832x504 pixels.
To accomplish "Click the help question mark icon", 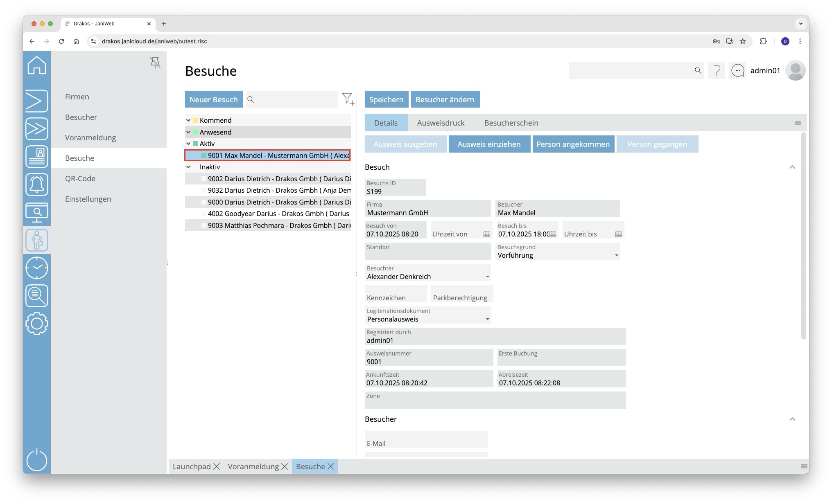I will click(717, 71).
